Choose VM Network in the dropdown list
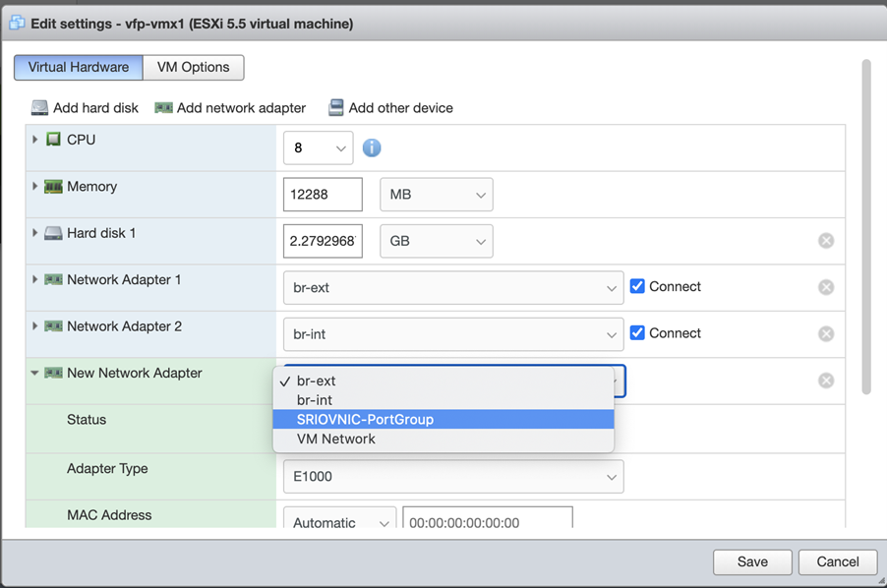 point(335,440)
